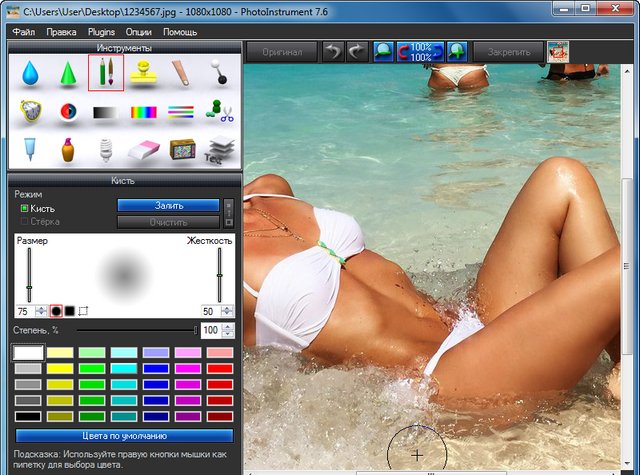Select the green cone sharpen tool
Screen dimensions: 640x475
click(x=67, y=73)
